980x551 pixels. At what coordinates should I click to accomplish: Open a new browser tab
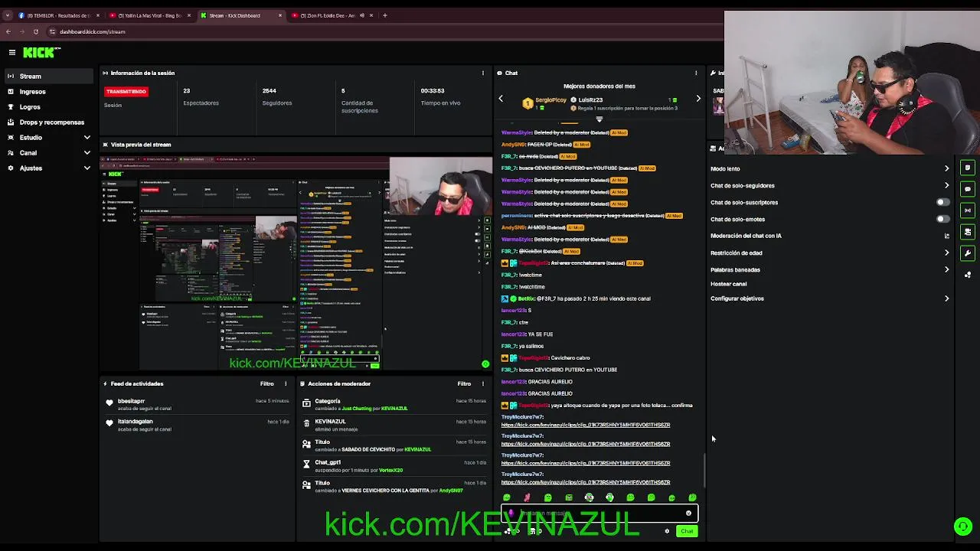click(x=384, y=15)
